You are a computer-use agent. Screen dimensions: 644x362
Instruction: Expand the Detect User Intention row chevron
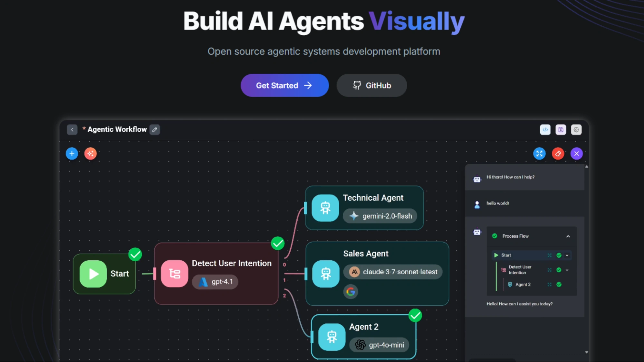pos(567,270)
